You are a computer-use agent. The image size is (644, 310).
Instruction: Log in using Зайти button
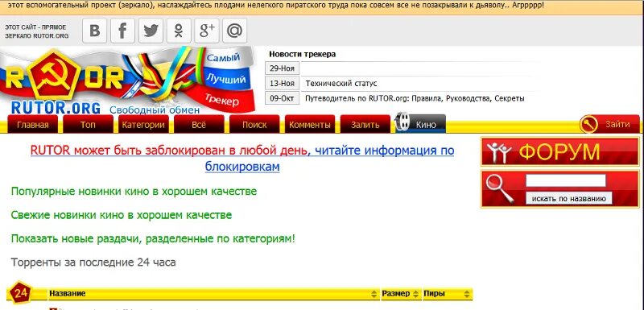click(617, 124)
